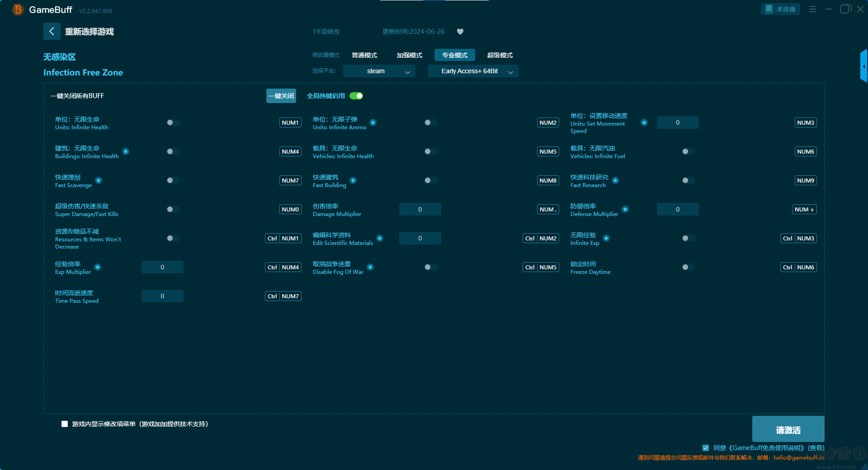The image size is (868, 470).
Task: Check the in-game menu display checkbox
Action: (65, 424)
